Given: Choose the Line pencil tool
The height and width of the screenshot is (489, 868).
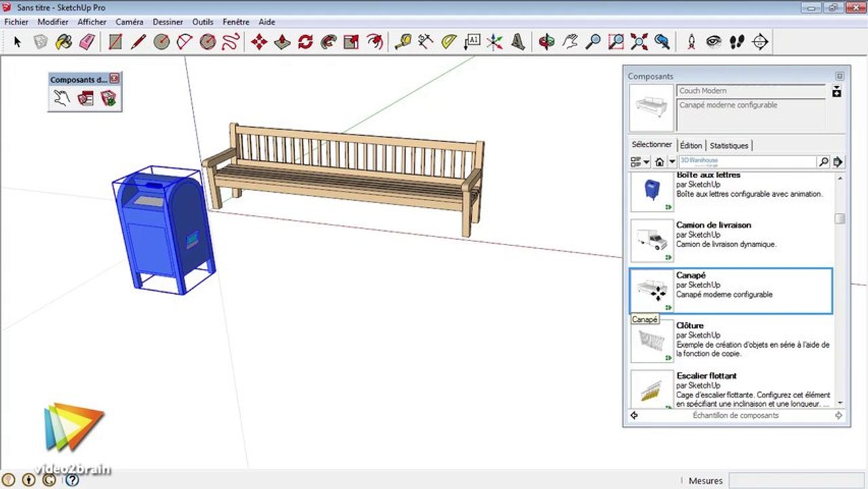Looking at the screenshot, I should (138, 42).
